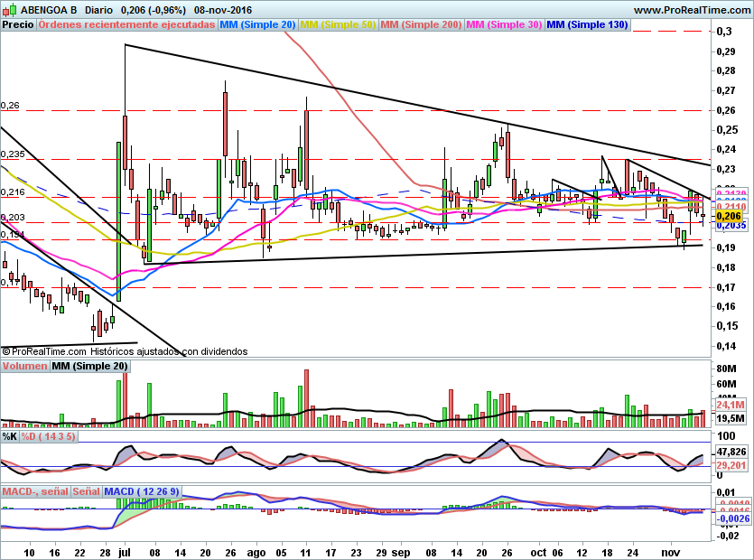Open volume MM (Simple 20) settings label
Image resolution: width=754 pixels, height=560 pixels.
tap(89, 366)
